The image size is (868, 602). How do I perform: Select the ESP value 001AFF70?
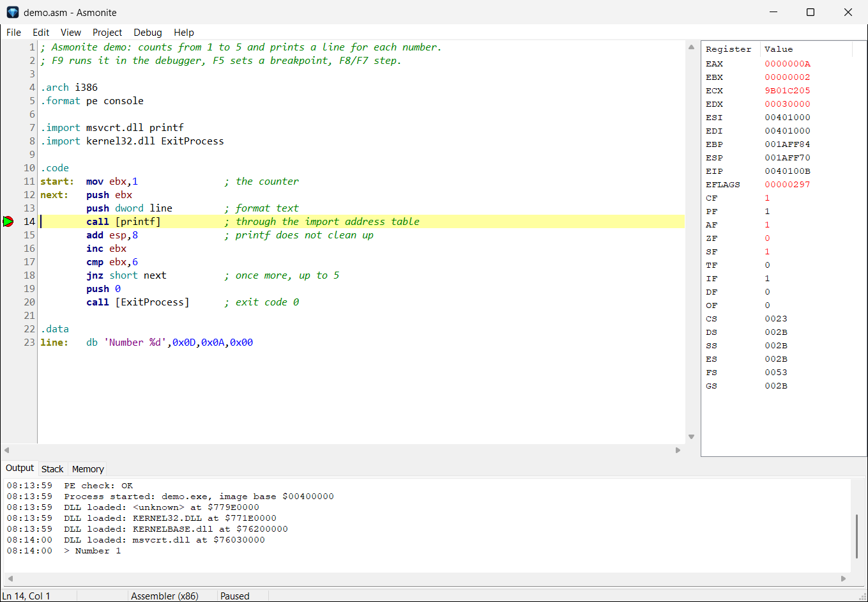788,158
